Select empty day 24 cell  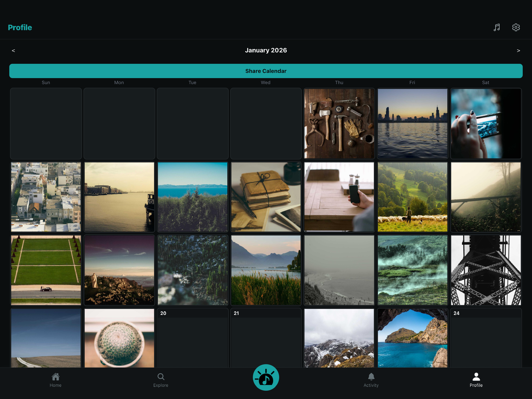pos(486,338)
